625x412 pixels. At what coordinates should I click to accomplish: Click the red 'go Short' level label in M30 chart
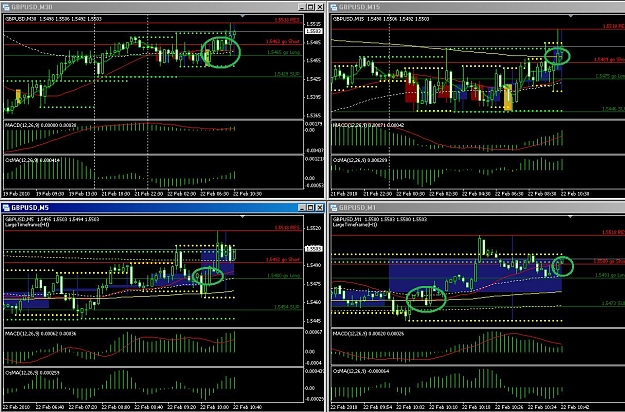click(283, 41)
